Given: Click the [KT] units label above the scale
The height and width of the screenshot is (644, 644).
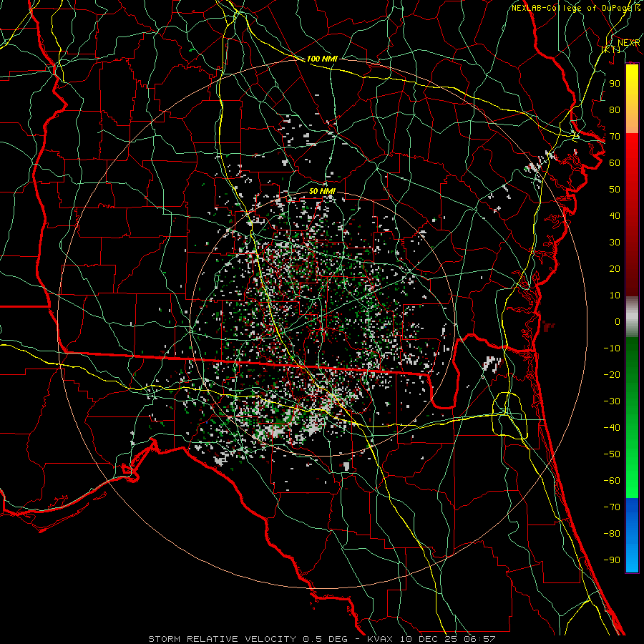Looking at the screenshot, I should (x=611, y=49).
